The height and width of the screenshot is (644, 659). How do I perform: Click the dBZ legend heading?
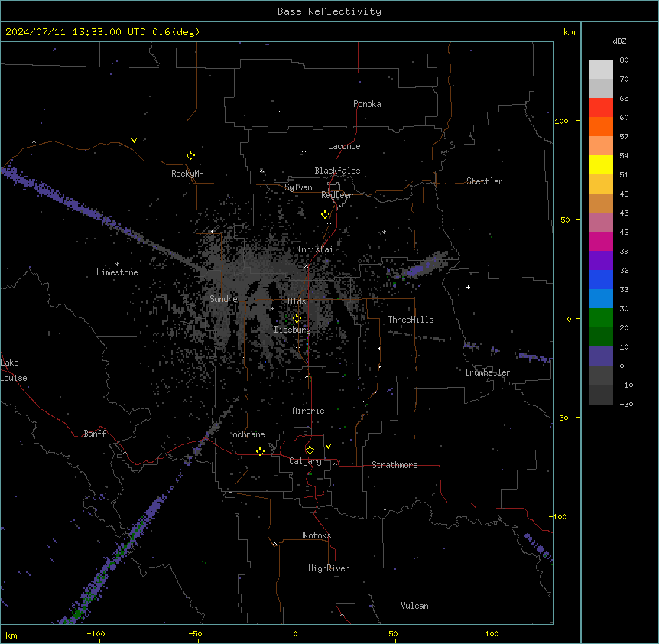619,41
